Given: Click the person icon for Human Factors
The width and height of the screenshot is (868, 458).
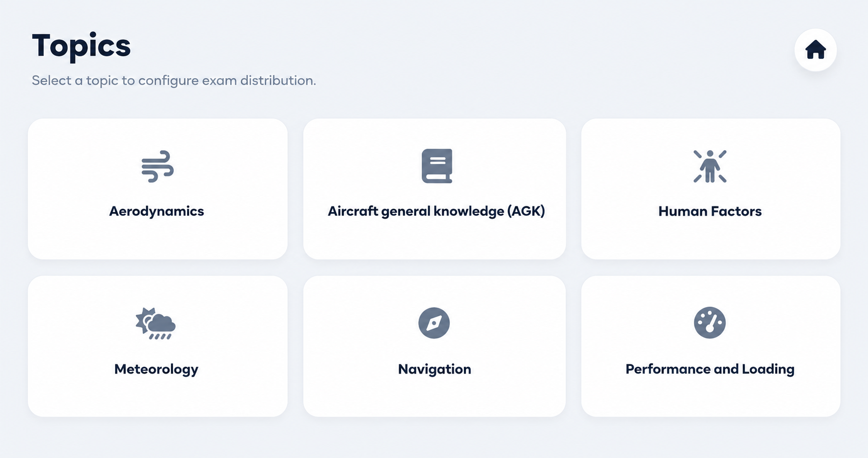Looking at the screenshot, I should point(710,166).
